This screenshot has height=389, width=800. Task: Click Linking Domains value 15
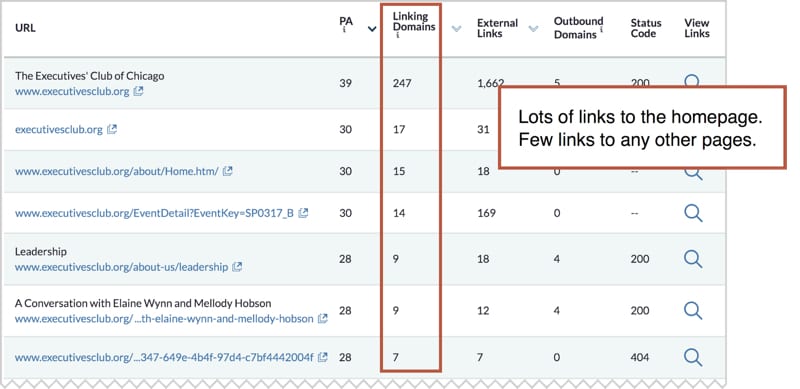click(399, 172)
